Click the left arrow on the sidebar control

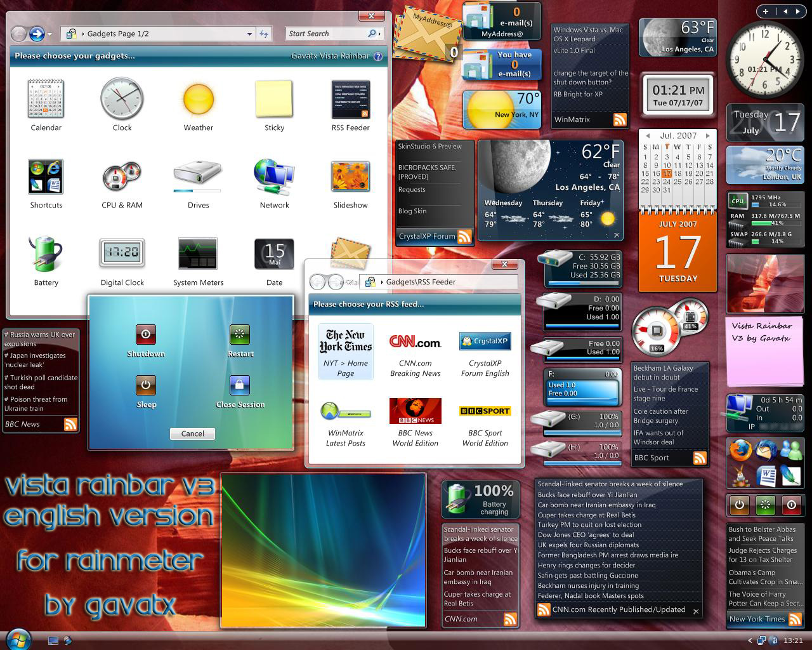(785, 11)
